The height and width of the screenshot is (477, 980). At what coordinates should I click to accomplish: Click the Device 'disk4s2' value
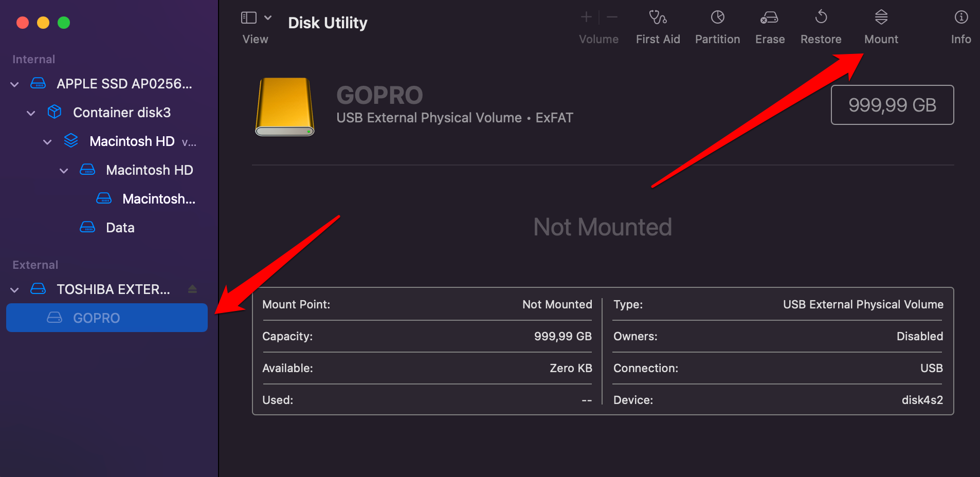(x=922, y=400)
